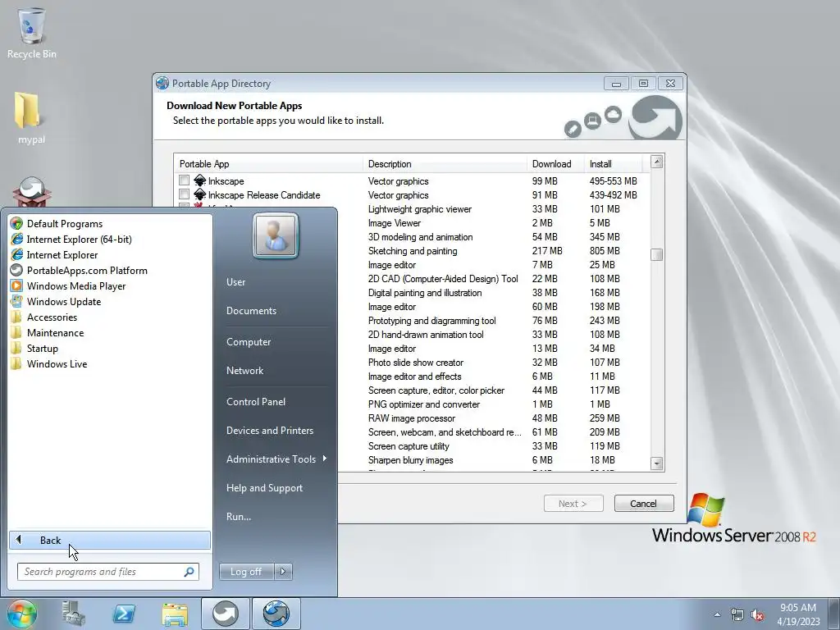This screenshot has height=630, width=840.
Task: Launch Internet Explorer (32-bit) entry
Action: pos(62,255)
